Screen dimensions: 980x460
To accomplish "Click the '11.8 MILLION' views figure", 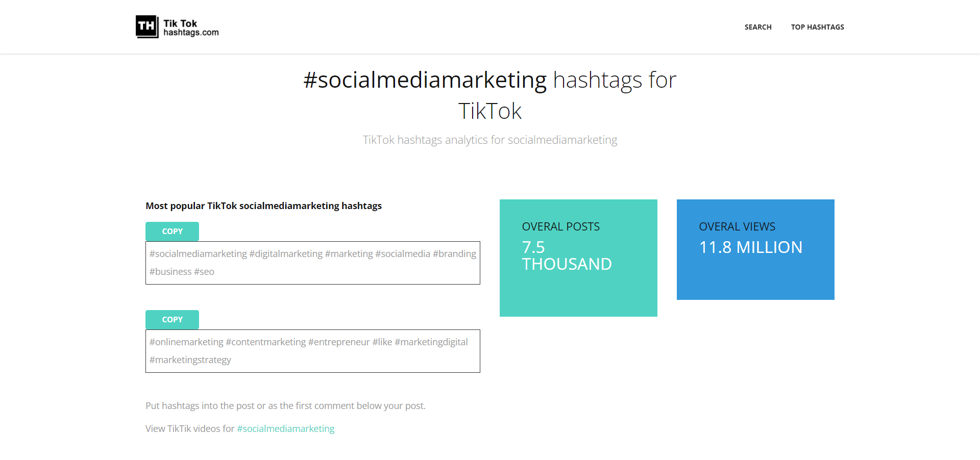I will (x=750, y=247).
